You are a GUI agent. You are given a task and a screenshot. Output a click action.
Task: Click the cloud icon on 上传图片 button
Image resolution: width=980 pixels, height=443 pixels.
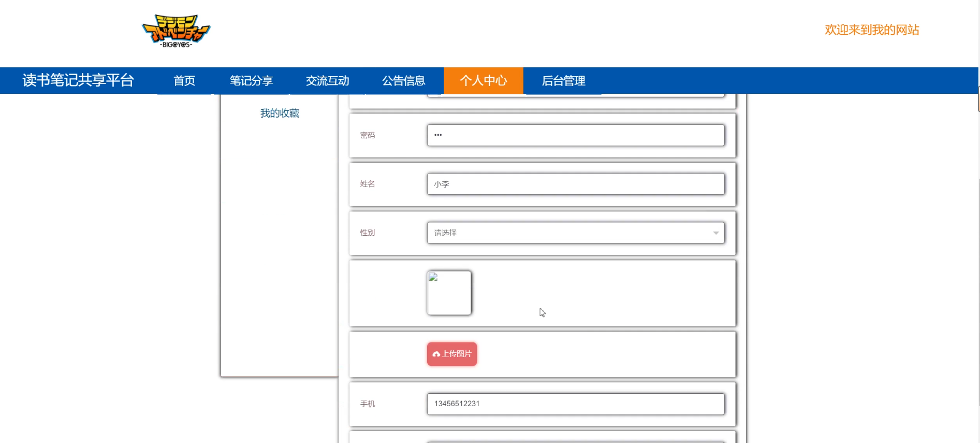coord(436,354)
